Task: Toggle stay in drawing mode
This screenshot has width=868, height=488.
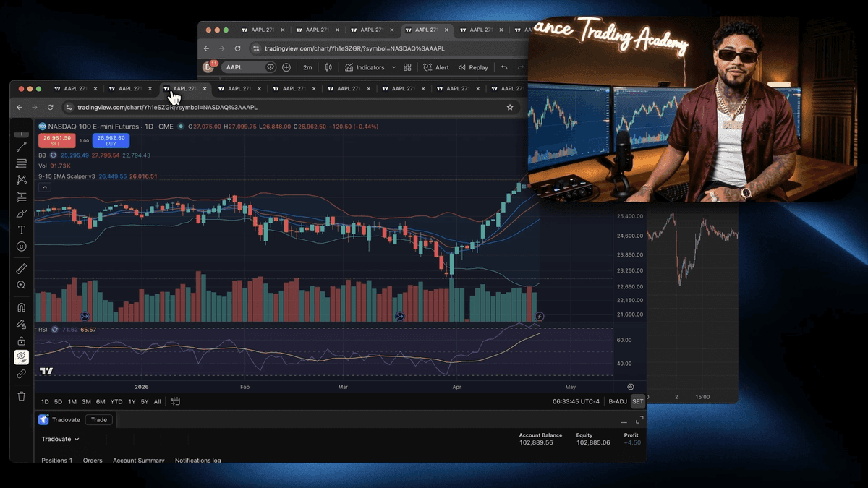Action: pyautogui.click(x=22, y=325)
